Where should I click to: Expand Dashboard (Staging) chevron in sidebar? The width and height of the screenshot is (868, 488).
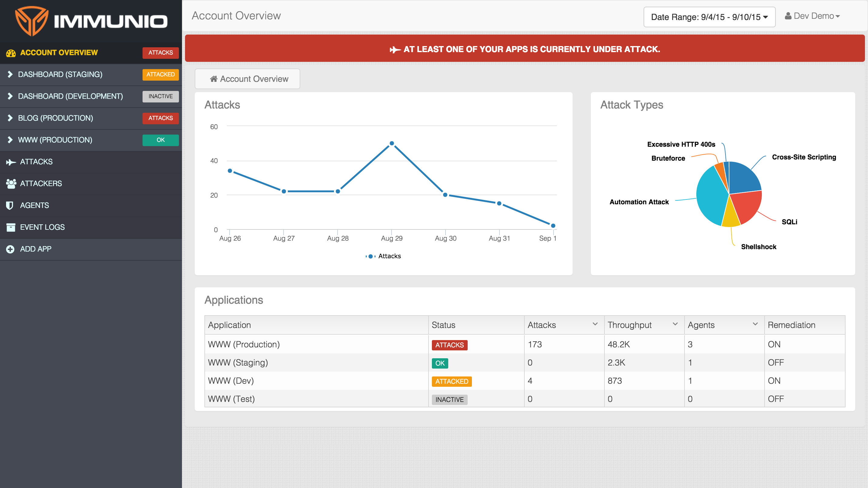point(10,75)
